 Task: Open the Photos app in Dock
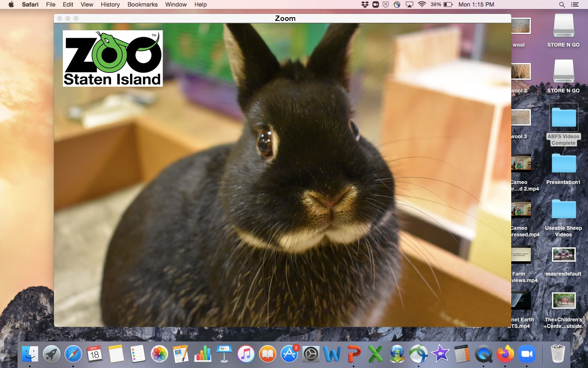click(159, 354)
